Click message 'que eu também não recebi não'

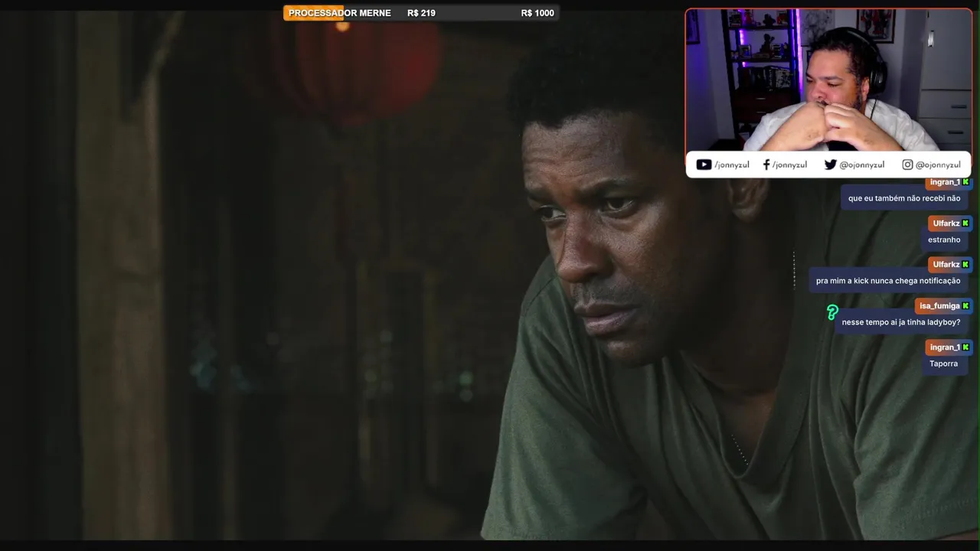904,198
